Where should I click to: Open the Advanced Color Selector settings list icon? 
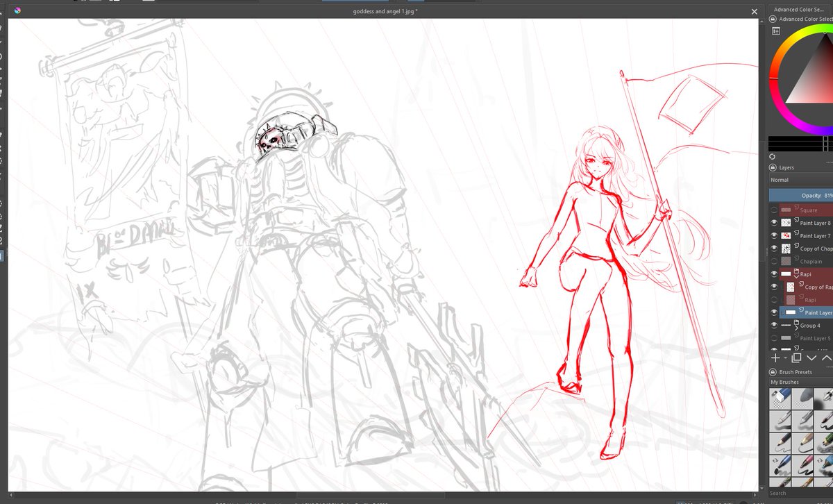pos(775,31)
